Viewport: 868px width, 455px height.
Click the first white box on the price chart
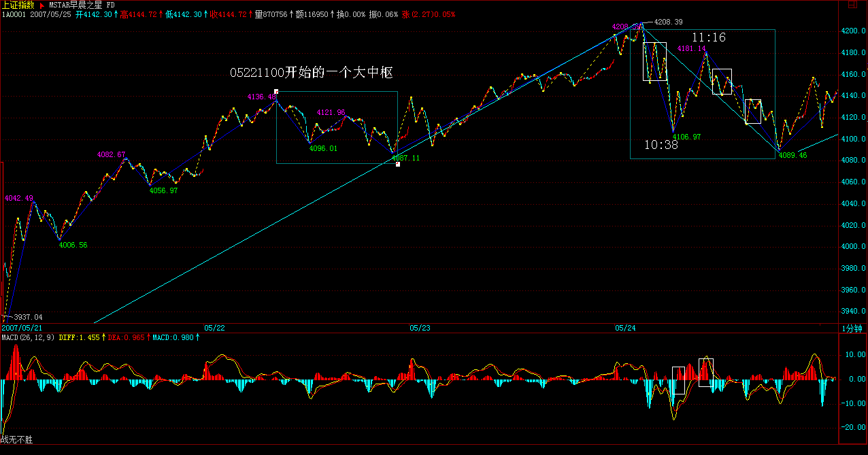click(x=654, y=61)
